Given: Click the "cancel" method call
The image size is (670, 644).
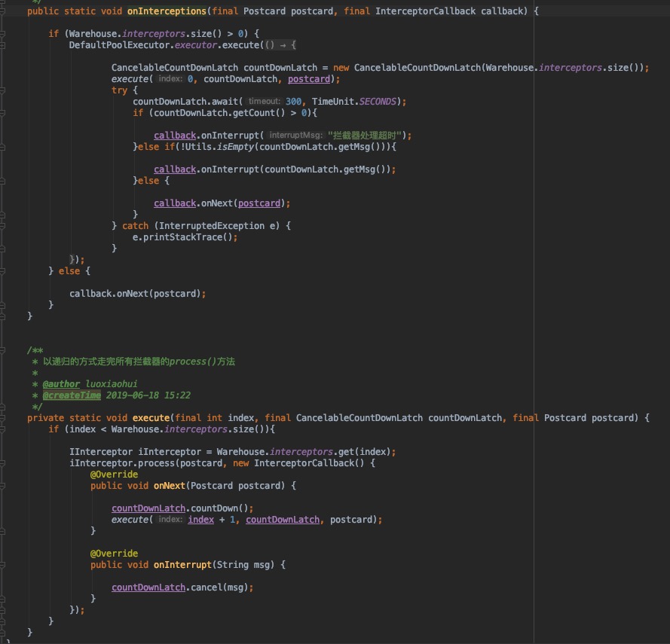Looking at the screenshot, I should (206, 588).
